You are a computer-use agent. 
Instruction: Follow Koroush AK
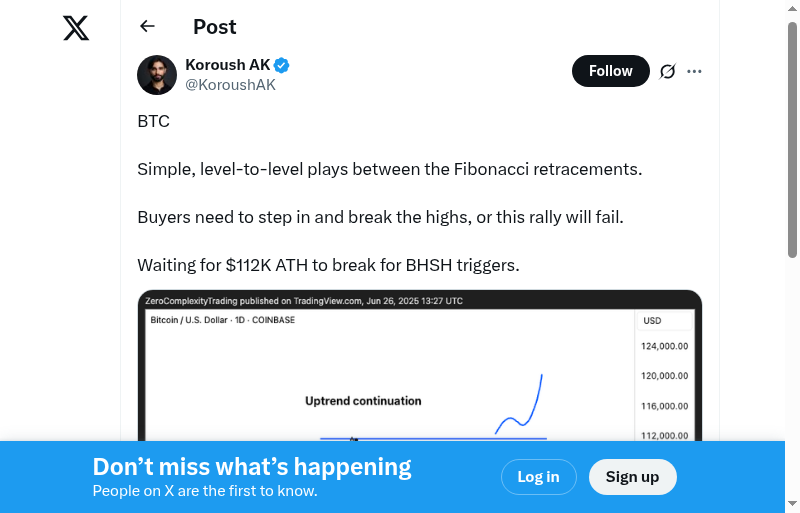(610, 71)
